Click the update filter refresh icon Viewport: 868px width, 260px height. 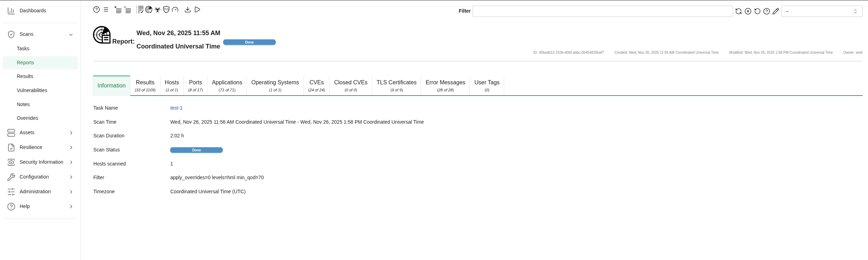click(x=739, y=11)
